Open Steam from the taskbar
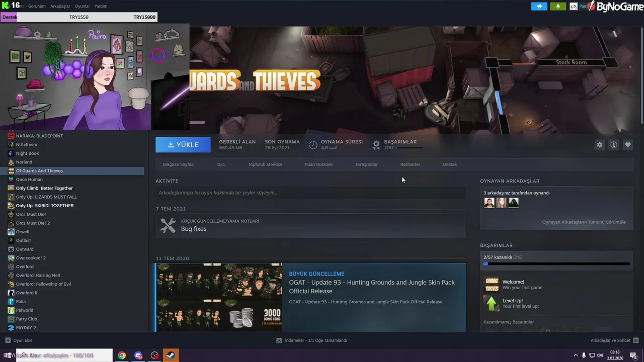The image size is (644, 362). [171, 355]
